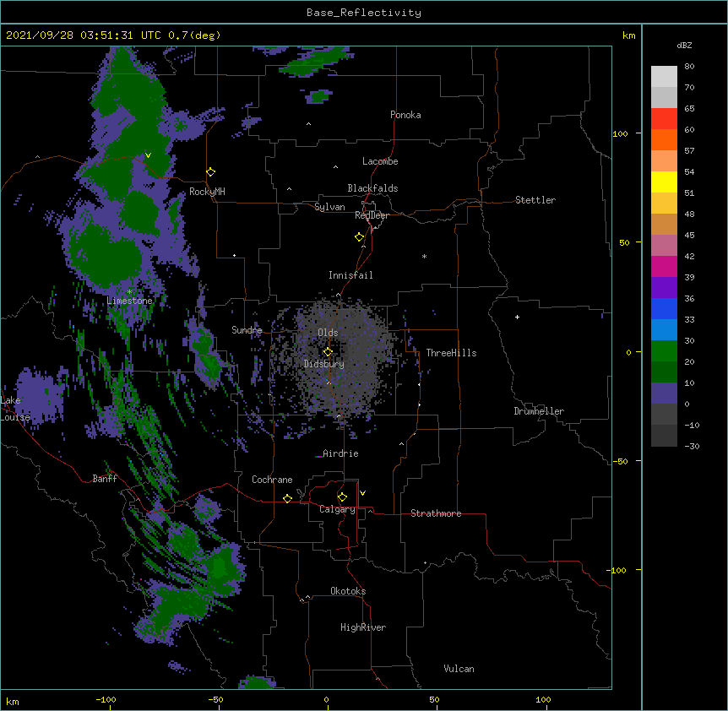Select the ThreeHills label
728x711 pixels.
click(451, 353)
